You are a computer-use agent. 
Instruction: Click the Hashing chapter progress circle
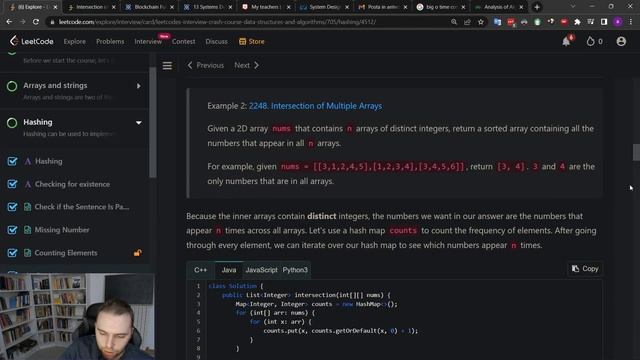[12, 122]
